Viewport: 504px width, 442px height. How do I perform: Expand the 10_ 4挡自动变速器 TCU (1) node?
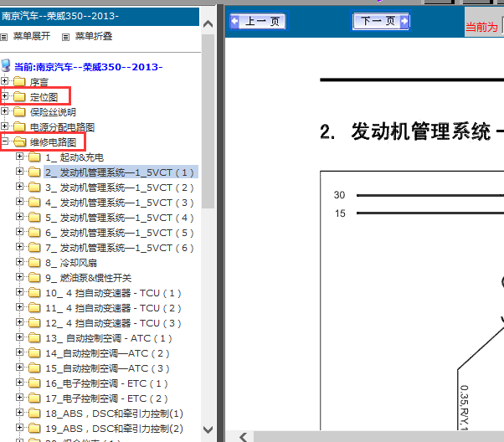coord(19,292)
